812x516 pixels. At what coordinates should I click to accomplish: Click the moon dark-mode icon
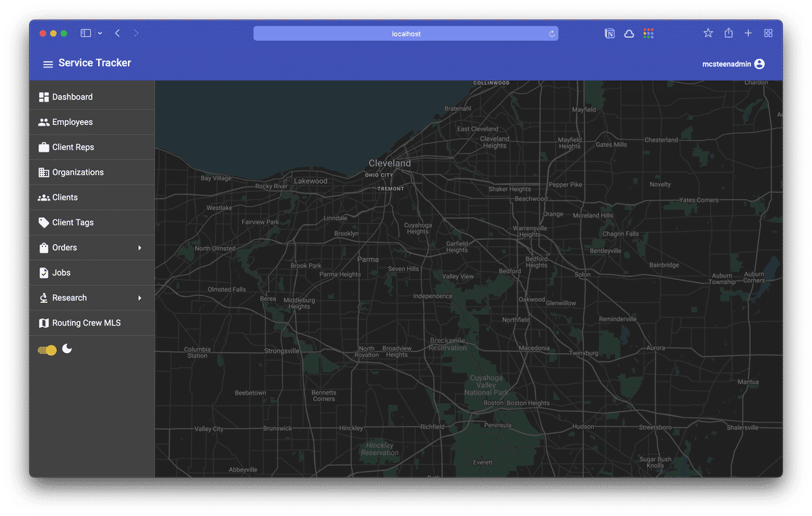(x=67, y=349)
